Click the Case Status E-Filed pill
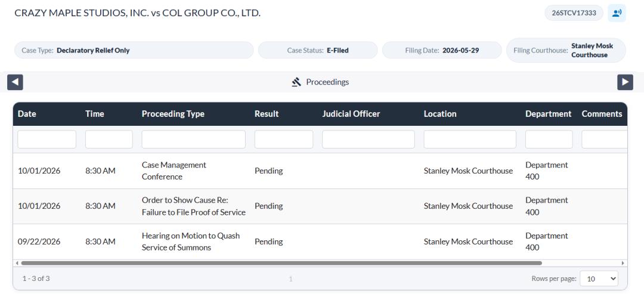Image resolution: width=644 pixels, height=294 pixels. click(x=318, y=51)
